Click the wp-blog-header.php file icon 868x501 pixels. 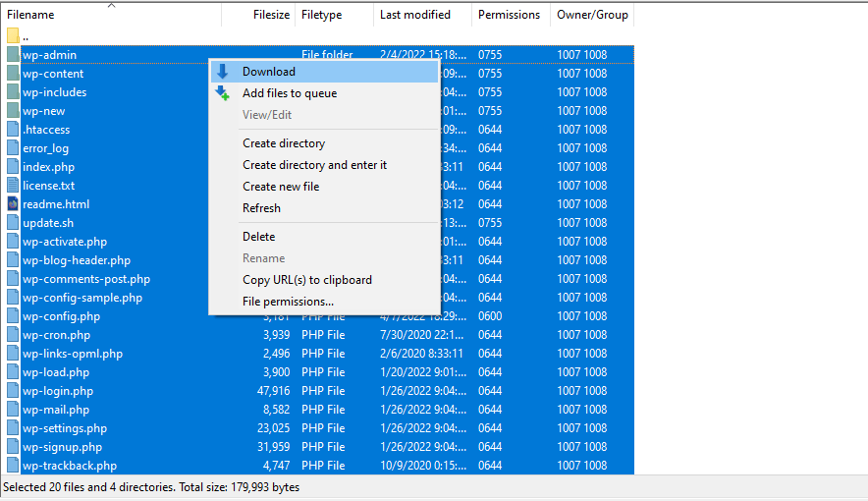14,260
